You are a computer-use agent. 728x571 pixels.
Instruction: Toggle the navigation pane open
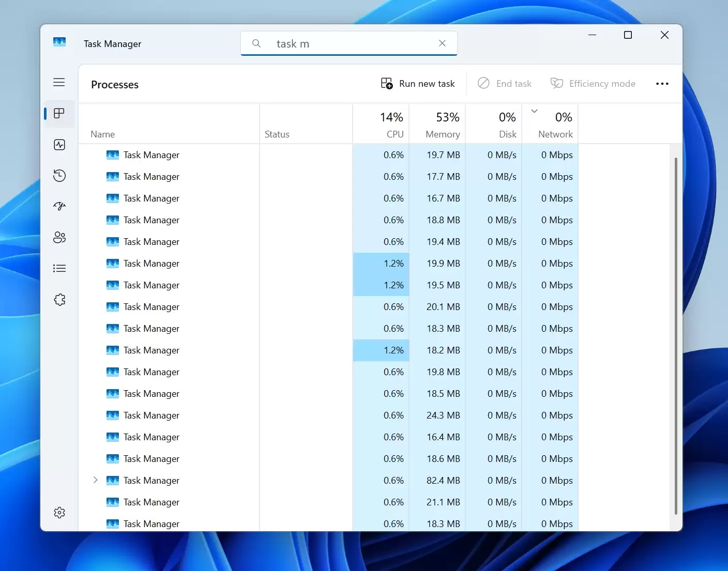tap(59, 82)
